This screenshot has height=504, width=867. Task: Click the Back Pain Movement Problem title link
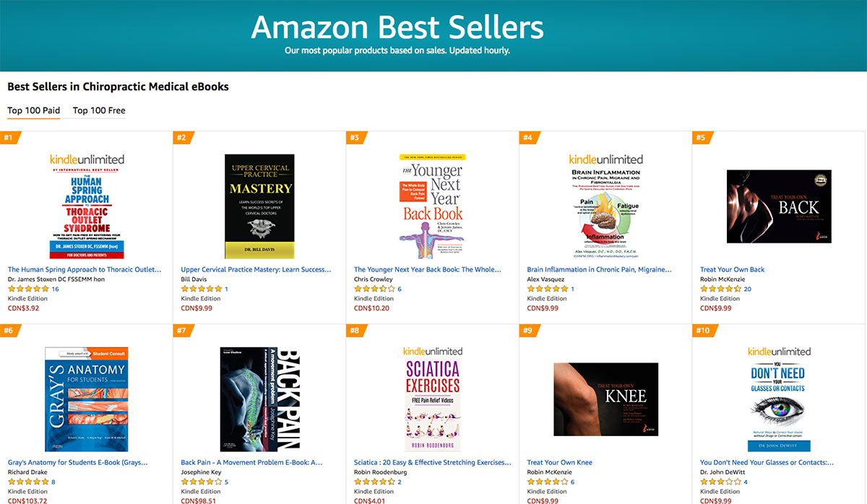[x=251, y=462]
